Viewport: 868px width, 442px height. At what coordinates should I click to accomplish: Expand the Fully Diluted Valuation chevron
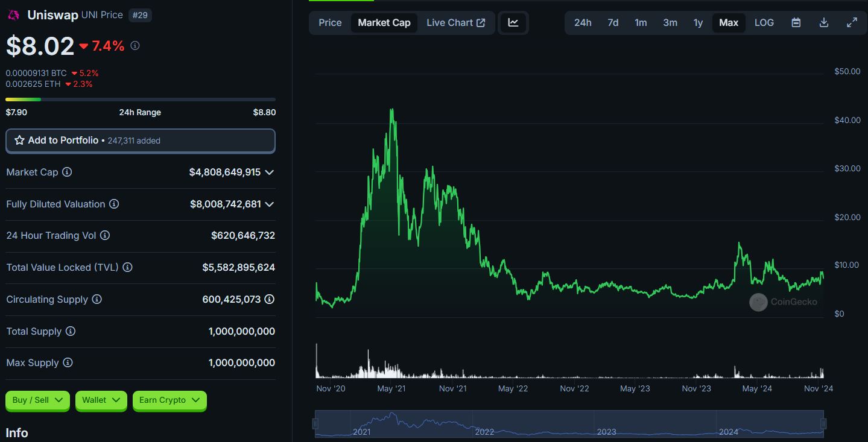(x=270, y=204)
